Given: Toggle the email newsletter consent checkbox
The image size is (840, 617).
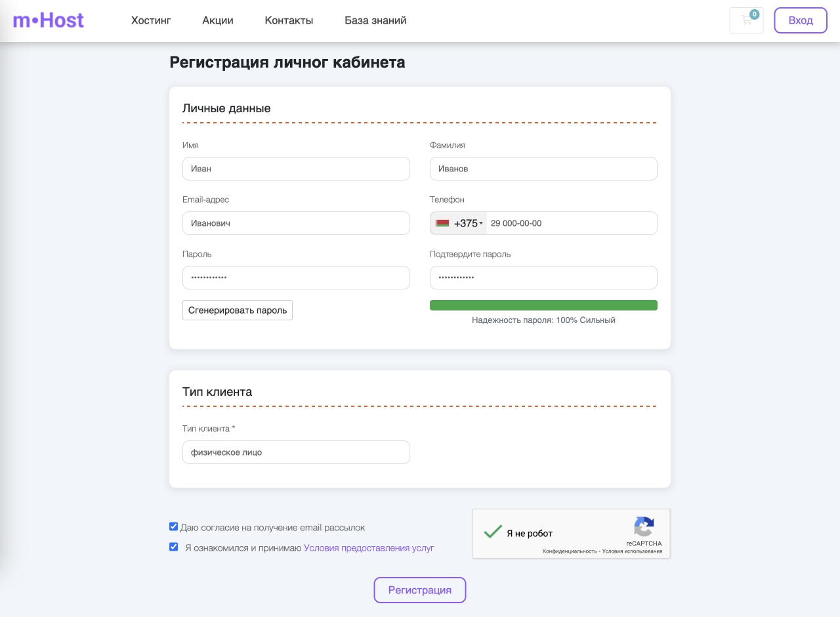Looking at the screenshot, I should coord(174,526).
